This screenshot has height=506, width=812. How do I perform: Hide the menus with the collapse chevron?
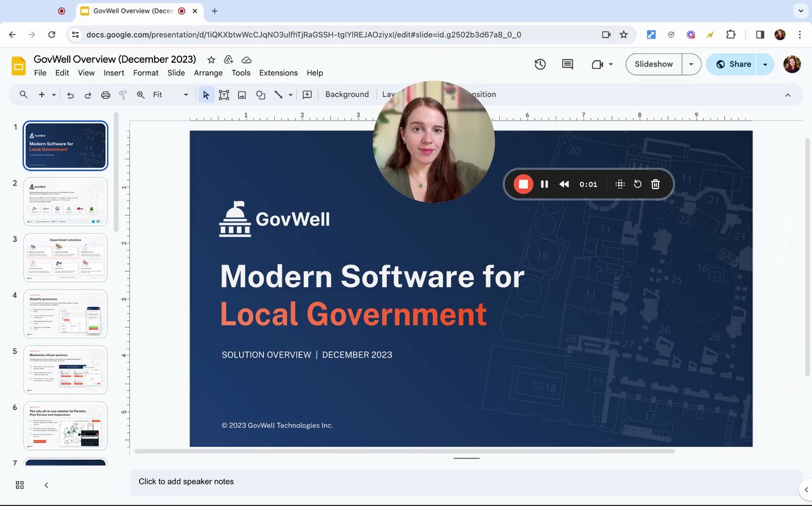787,95
